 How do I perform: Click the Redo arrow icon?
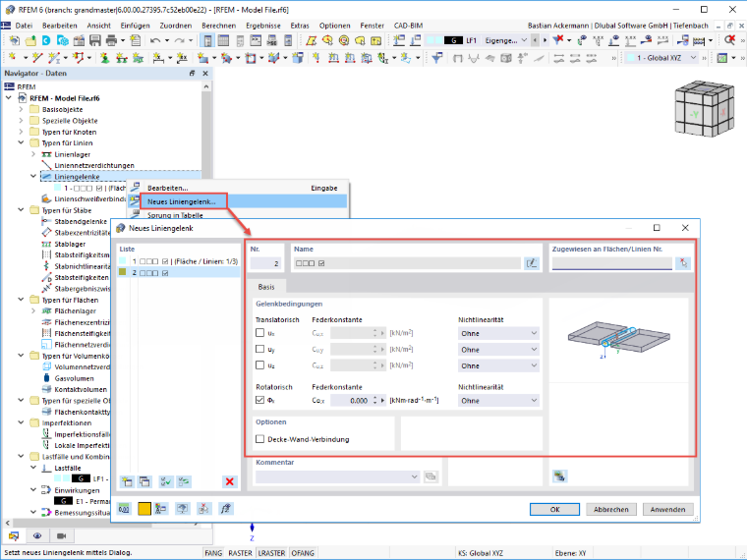180,41
